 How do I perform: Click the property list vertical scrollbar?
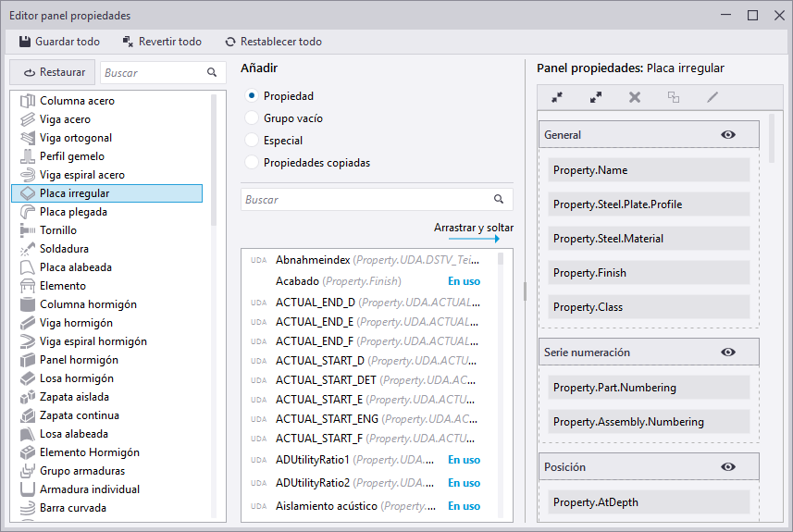pos(501,259)
